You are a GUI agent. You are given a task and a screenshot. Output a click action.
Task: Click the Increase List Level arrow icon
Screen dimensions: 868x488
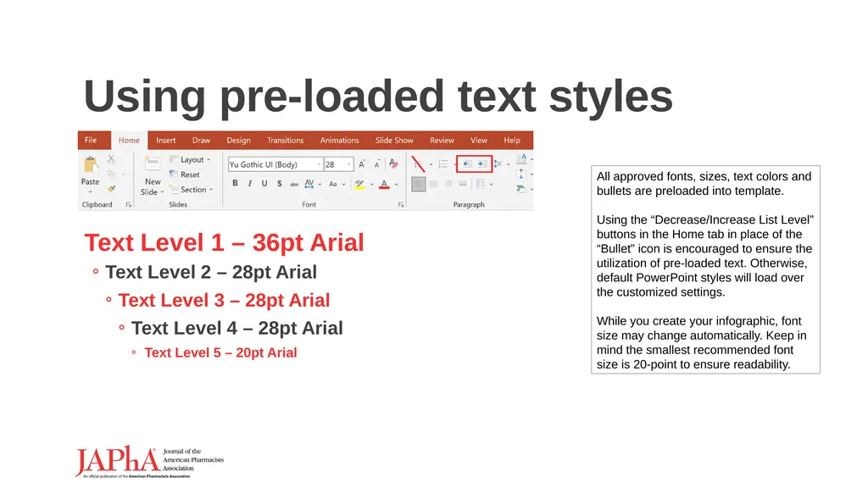[482, 164]
